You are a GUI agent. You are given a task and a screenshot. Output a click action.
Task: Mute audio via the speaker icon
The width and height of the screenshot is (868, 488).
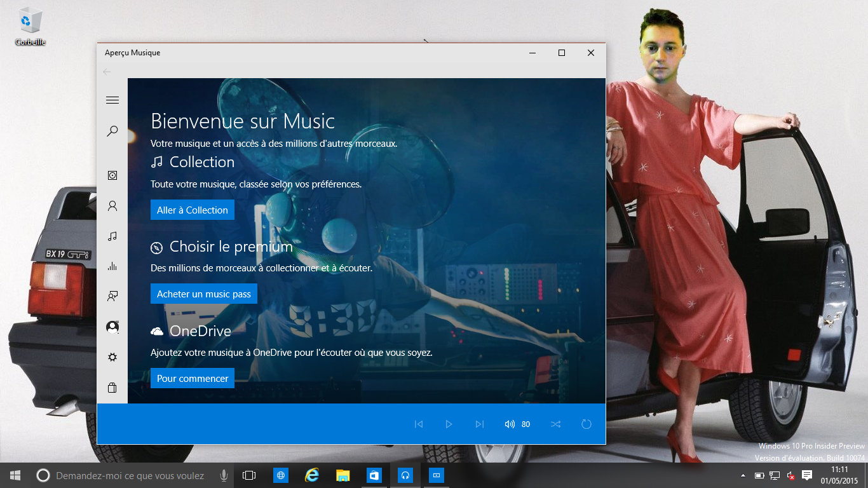click(x=509, y=424)
